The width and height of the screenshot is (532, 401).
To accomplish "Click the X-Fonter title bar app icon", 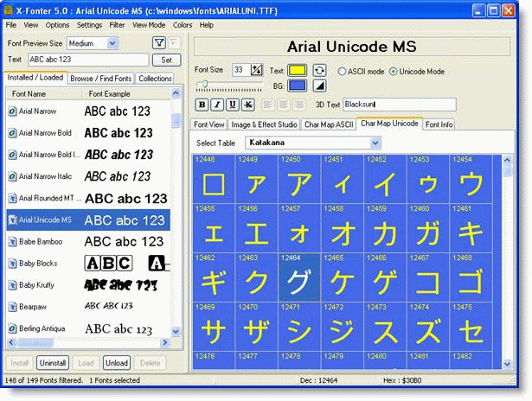I will click(x=8, y=10).
